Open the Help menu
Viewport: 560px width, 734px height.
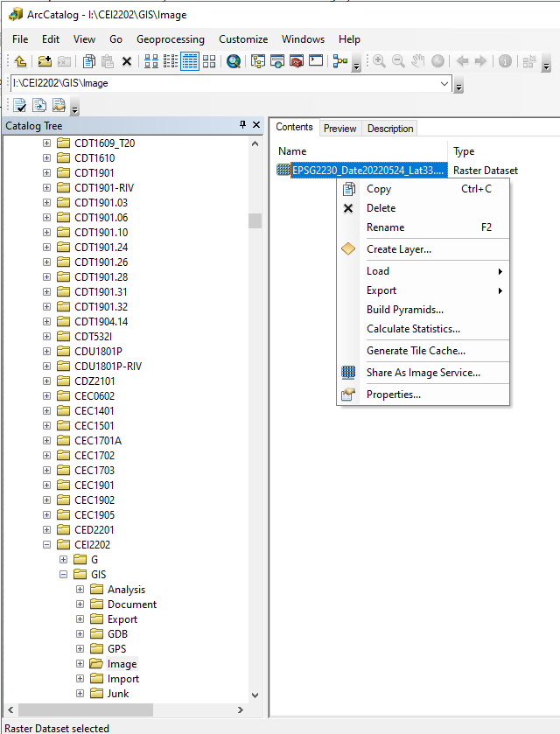point(349,39)
